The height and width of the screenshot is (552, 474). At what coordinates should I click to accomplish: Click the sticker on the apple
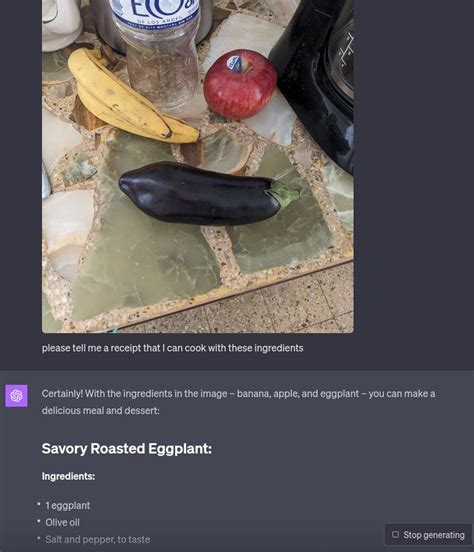[x=235, y=64]
